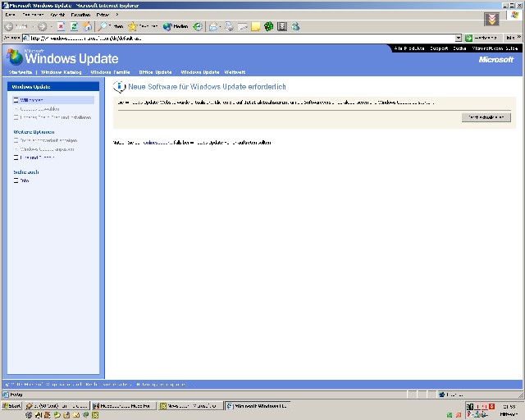Viewport: 525px width, 420px height.
Task: Go forward with the Forward arrow button
Action: [43, 26]
